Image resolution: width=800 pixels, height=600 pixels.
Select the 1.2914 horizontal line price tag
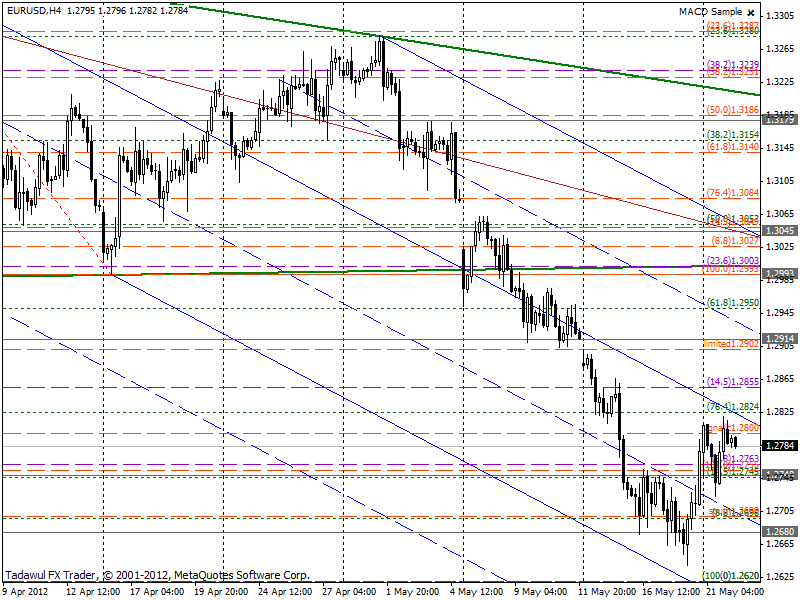pos(780,338)
